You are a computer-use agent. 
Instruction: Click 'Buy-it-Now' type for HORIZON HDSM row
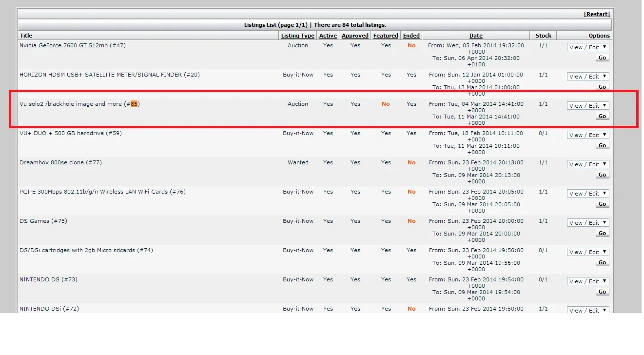[298, 75]
